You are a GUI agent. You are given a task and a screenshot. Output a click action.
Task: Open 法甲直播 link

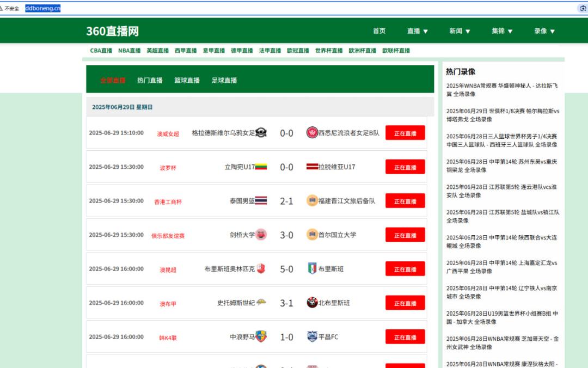270,51
